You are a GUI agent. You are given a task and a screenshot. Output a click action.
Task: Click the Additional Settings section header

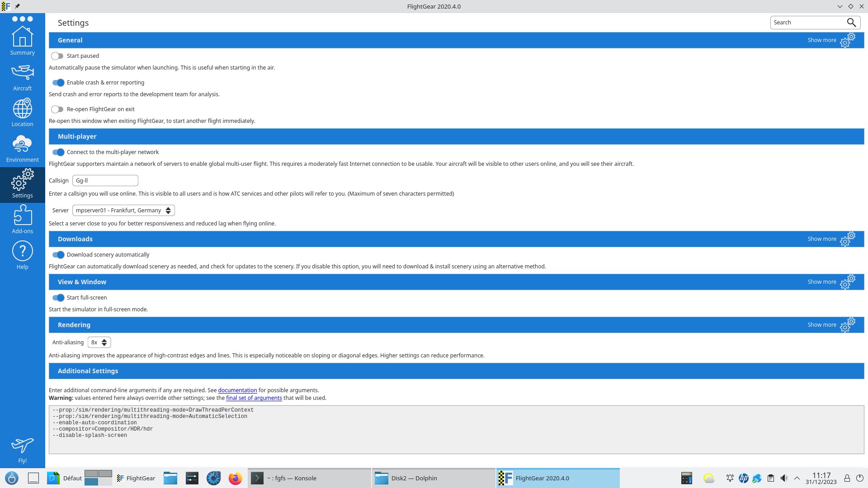point(456,371)
